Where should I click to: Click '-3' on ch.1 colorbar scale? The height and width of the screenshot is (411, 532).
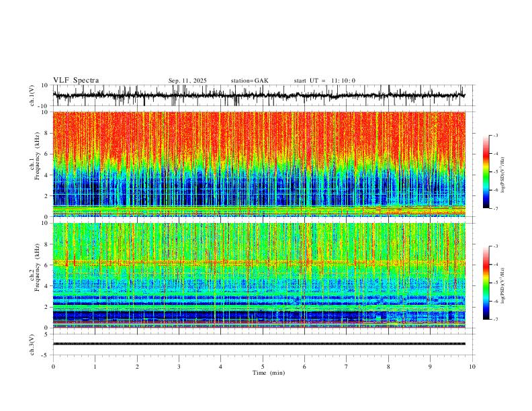(495, 135)
